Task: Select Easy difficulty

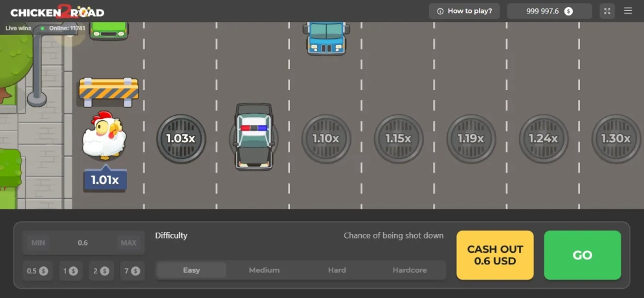Action: coord(192,270)
